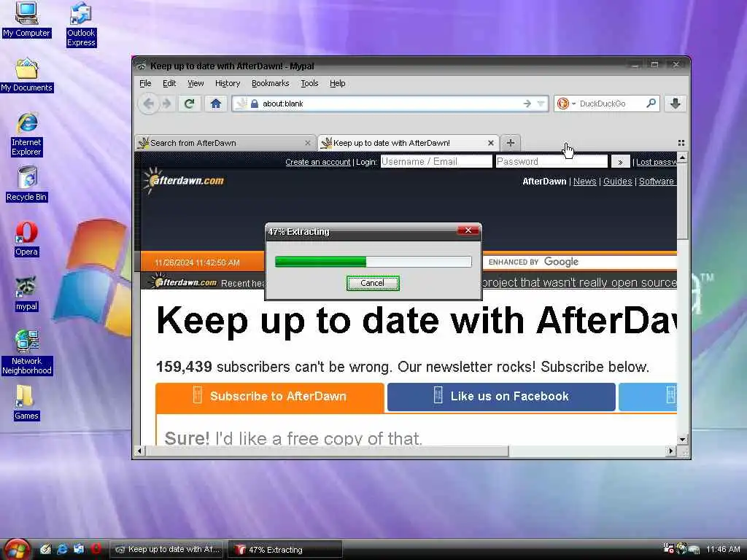Screen dimensions: 747x560
Task: Click the afterdawn.com logo
Action: (x=183, y=181)
